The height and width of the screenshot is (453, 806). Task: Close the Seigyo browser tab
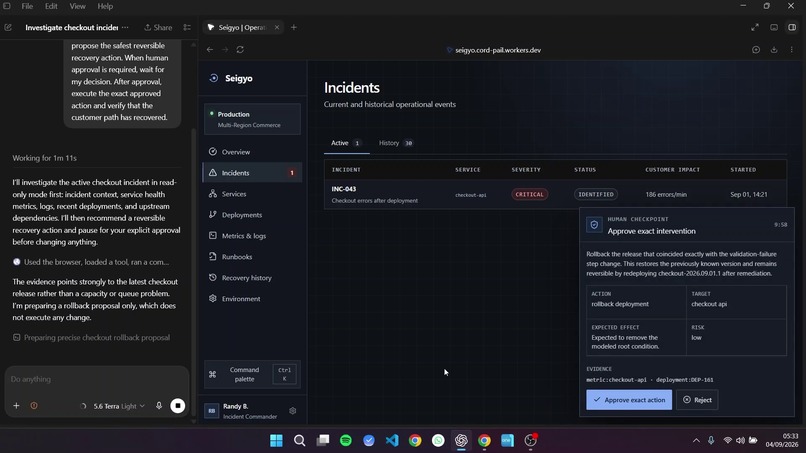pos(277,27)
